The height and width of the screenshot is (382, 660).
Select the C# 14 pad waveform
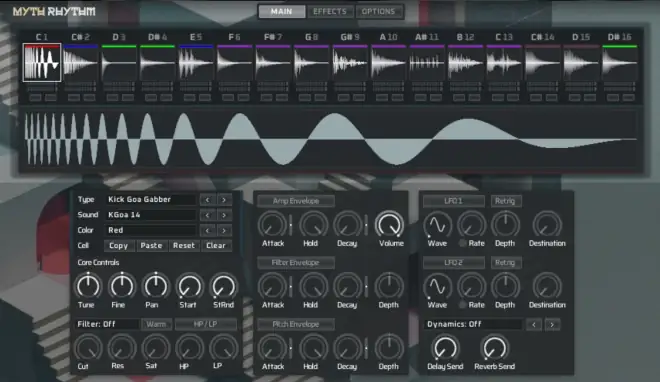click(543, 63)
